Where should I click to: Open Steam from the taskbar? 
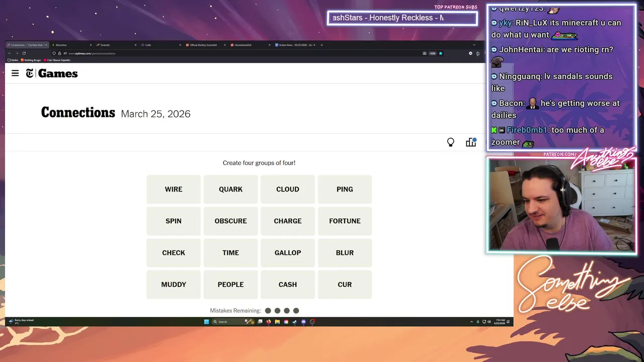(294, 322)
